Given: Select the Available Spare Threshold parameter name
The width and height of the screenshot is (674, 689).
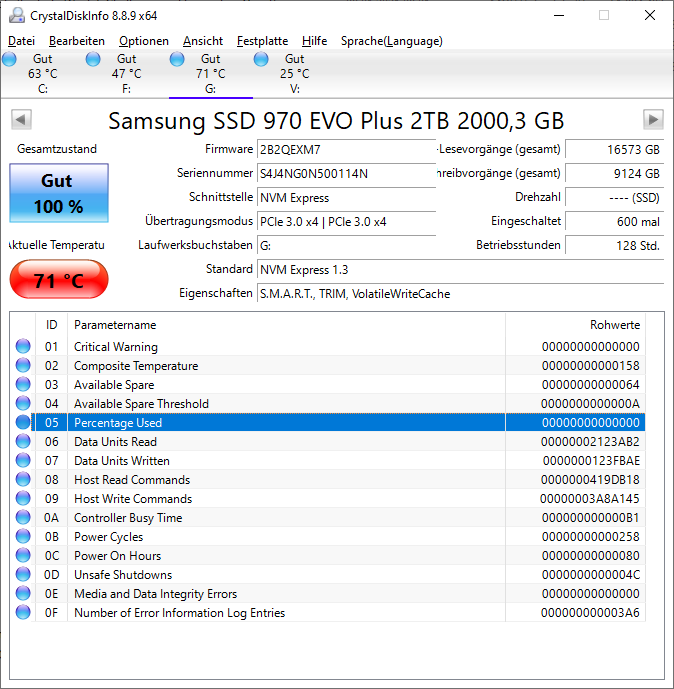Looking at the screenshot, I should tap(141, 403).
